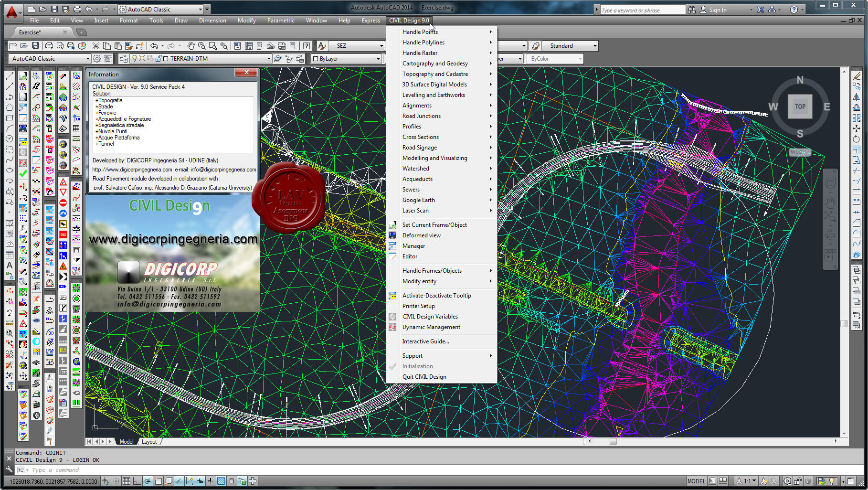Screen dimensions: 868x490
Task: Select CIVIL Design Variables menu entry
Action: point(442,317)
